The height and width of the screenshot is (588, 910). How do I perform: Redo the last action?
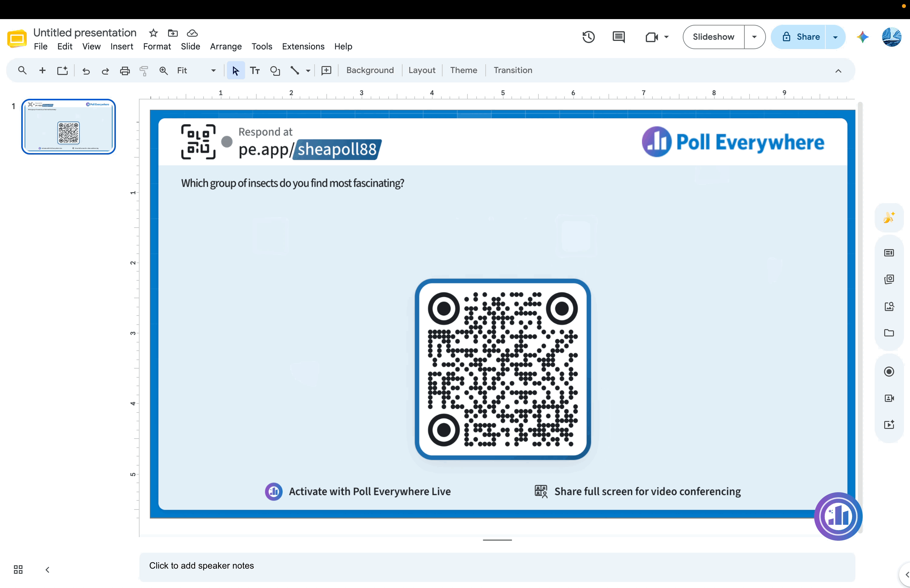[106, 71]
